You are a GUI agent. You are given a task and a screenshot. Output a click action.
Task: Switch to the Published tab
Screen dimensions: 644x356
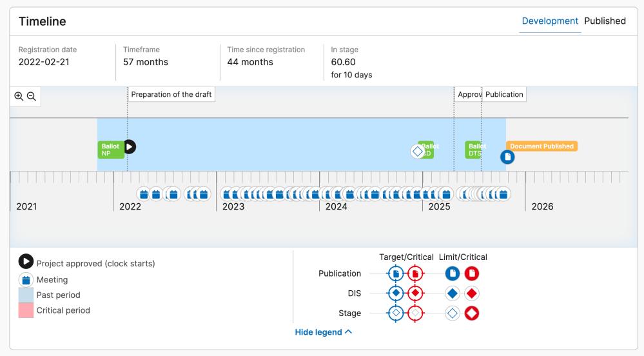coord(605,21)
